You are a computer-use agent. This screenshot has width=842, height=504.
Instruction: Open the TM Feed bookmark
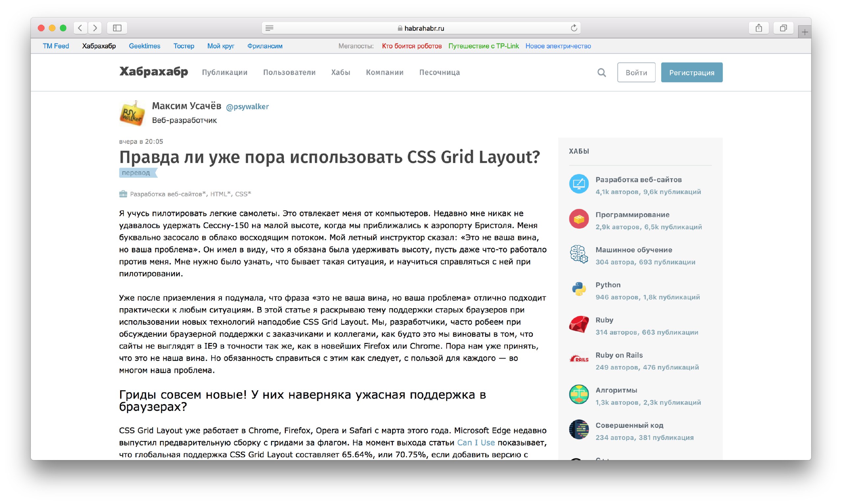pos(56,46)
